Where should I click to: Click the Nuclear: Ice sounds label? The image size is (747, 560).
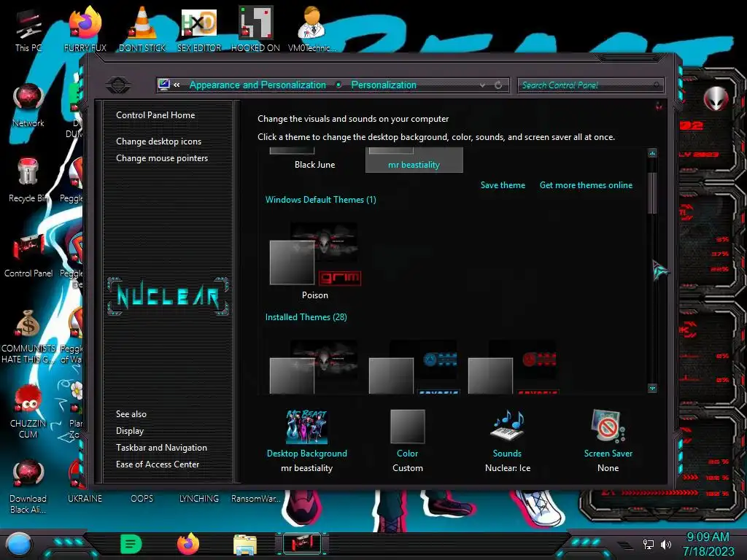tap(508, 467)
